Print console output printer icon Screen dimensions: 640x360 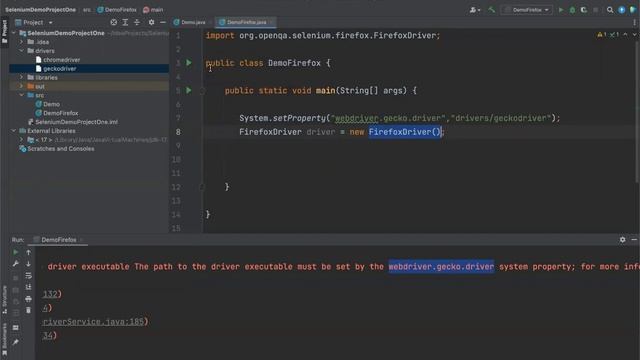pos(29,299)
